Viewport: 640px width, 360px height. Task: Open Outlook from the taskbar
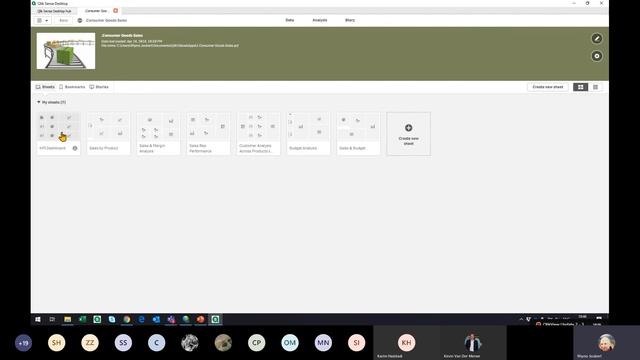coord(156,319)
